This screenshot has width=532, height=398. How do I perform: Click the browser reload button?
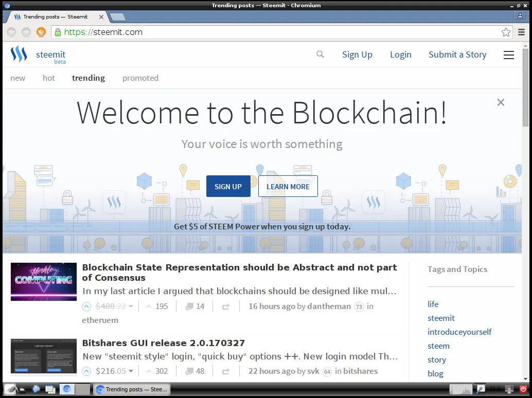[x=41, y=32]
